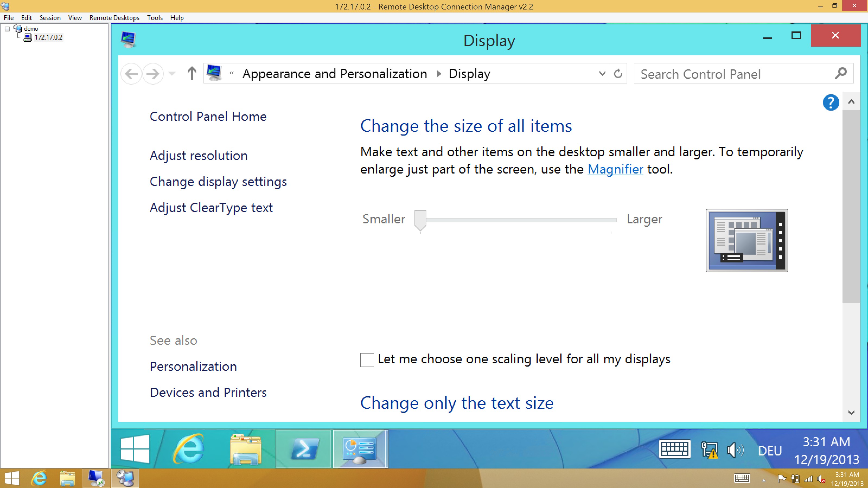Collapse the demo group tree node
The height and width of the screenshot is (488, 868).
coord(7,29)
